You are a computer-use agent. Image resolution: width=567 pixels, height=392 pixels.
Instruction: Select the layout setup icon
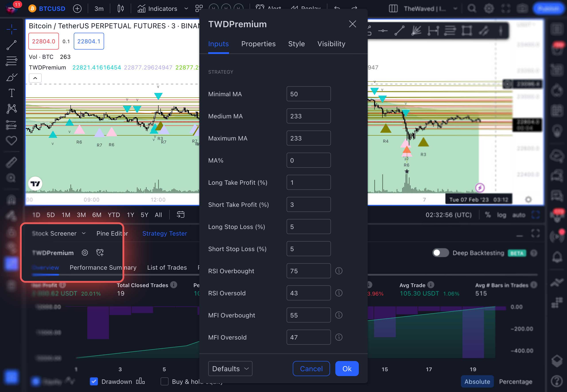(393, 9)
